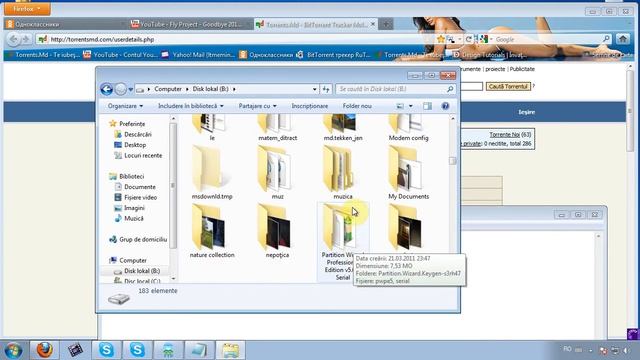Click the Explorer forward arrow button

click(120, 89)
